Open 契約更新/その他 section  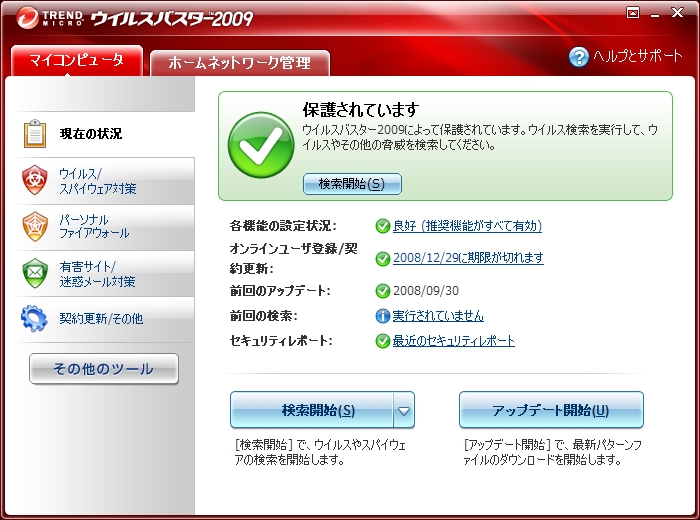pyautogui.click(x=105, y=319)
